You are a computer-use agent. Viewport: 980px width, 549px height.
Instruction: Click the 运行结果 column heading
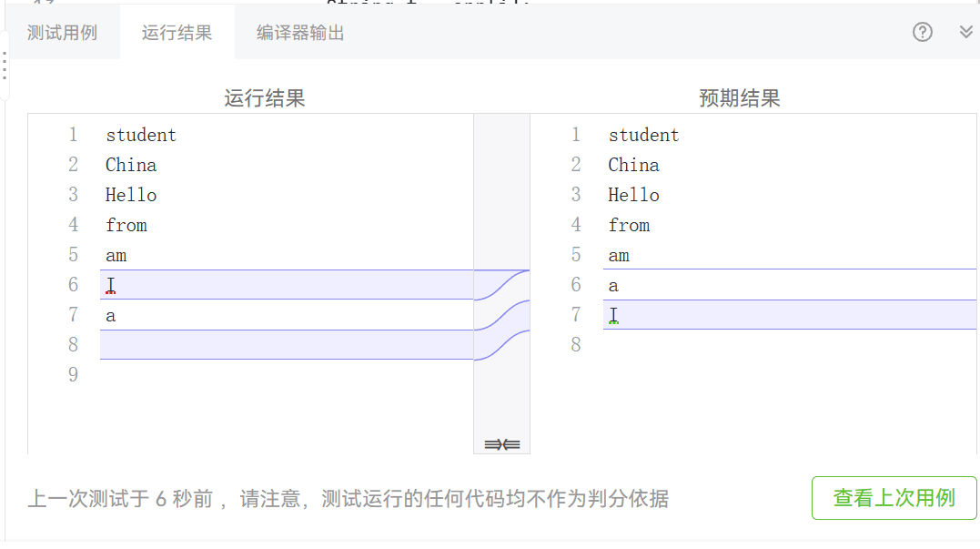[x=265, y=98]
